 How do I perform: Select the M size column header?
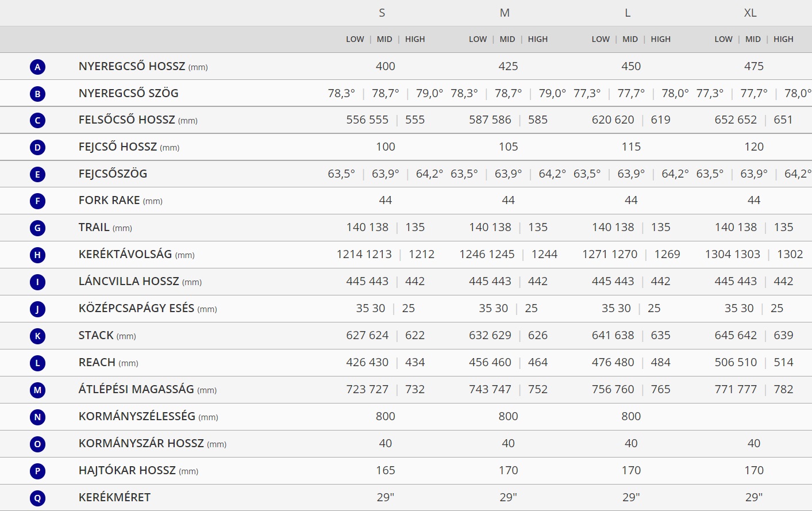[505, 13]
